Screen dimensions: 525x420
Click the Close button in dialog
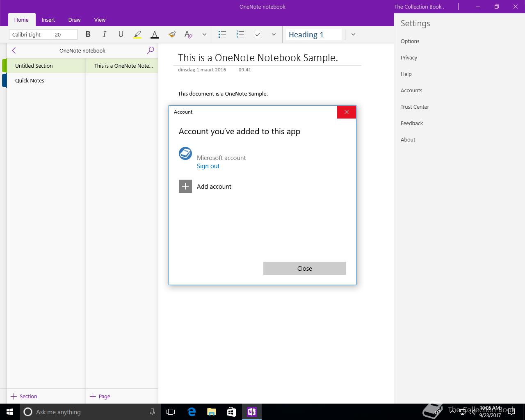tap(305, 268)
